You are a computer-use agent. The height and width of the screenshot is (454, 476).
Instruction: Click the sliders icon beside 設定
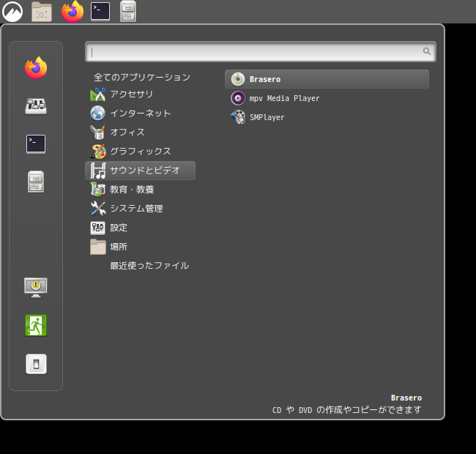(97, 228)
